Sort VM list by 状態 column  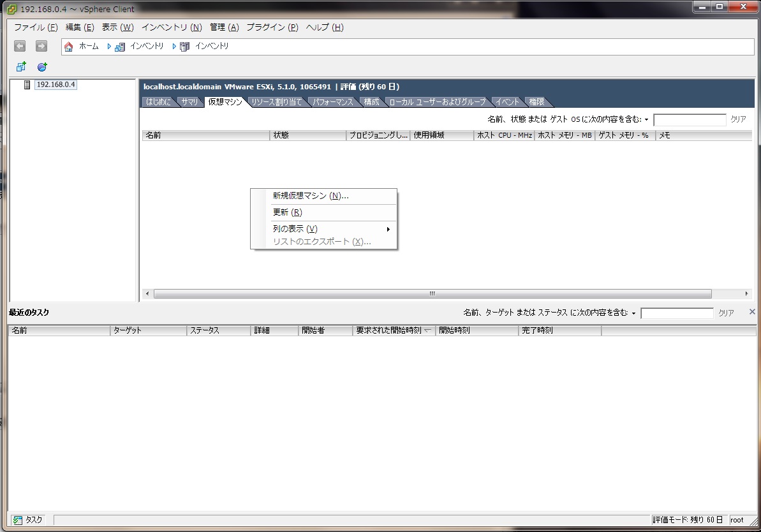(x=307, y=135)
